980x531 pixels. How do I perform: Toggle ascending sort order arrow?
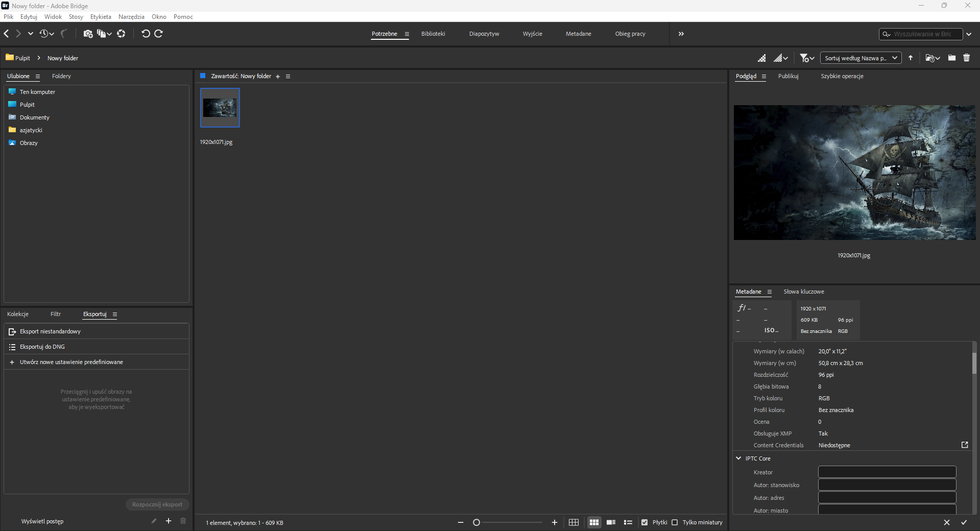[x=911, y=58]
